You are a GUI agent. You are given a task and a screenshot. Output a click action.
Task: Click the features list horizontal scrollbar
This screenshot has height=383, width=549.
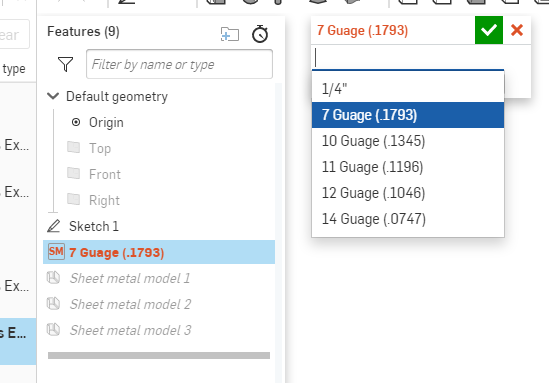point(159,356)
